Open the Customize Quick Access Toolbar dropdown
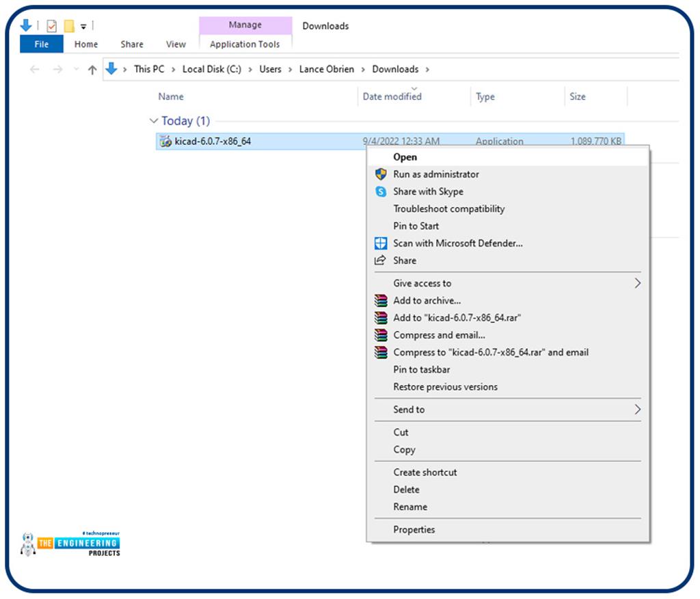This screenshot has height=599, width=700. (x=83, y=27)
